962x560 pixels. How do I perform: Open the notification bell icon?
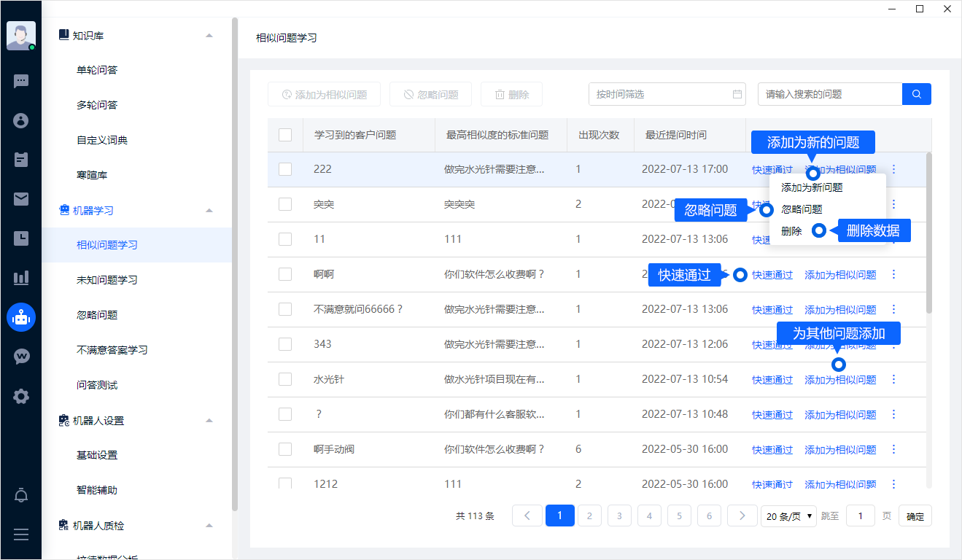pyautogui.click(x=21, y=496)
